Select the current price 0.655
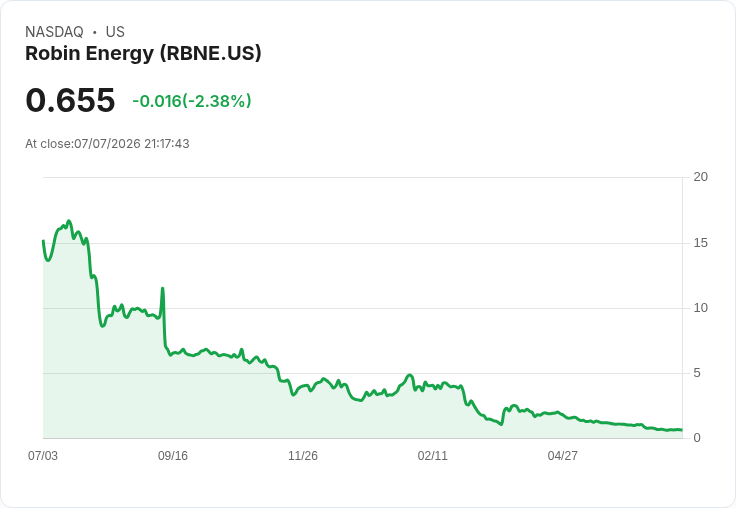 click(70, 100)
